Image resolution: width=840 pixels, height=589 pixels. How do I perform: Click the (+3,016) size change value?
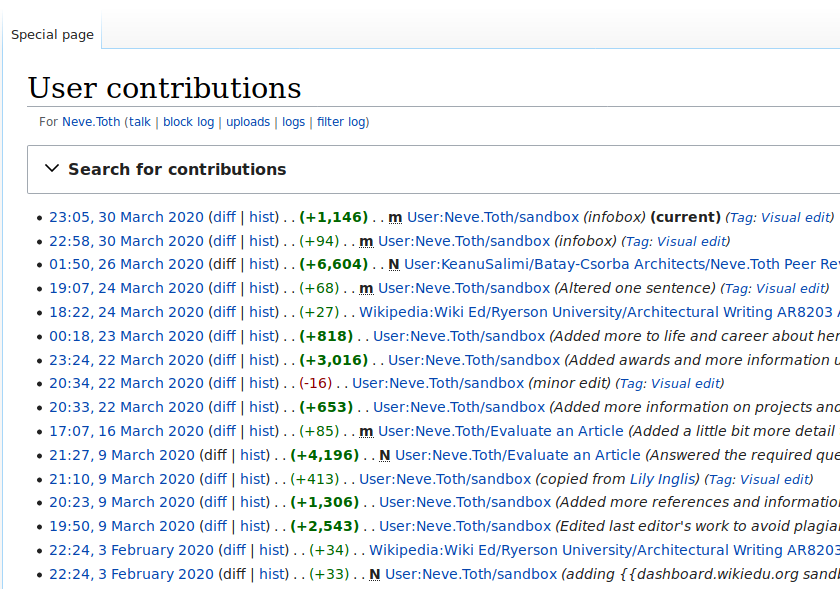point(333,360)
